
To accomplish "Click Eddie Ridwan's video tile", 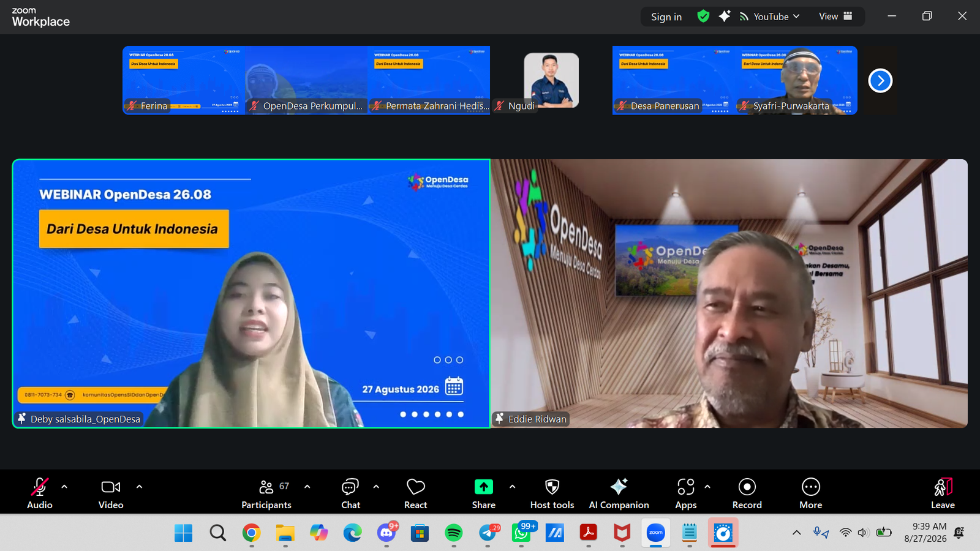I will point(729,293).
